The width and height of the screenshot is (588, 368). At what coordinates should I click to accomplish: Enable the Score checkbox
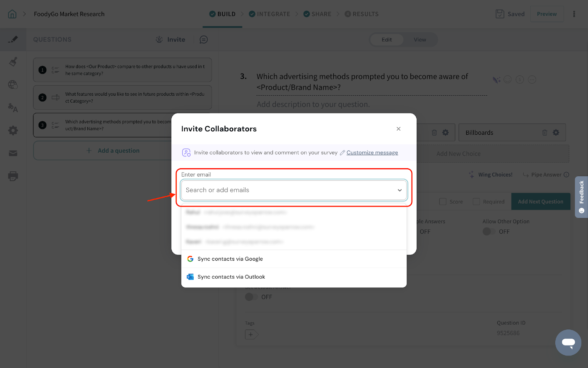pyautogui.click(x=443, y=202)
